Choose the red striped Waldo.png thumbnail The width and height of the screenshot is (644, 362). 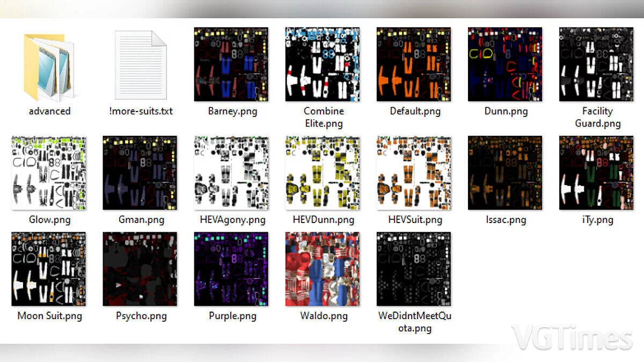click(x=322, y=269)
